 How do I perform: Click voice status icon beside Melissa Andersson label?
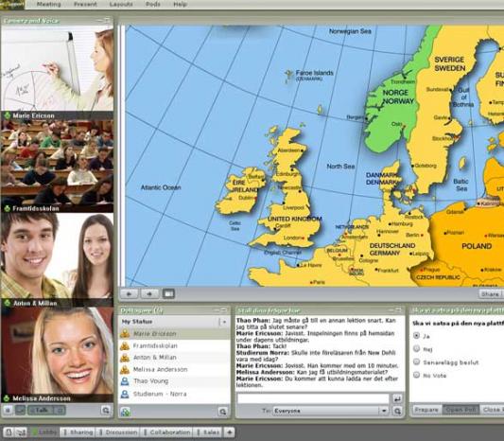click(x=7, y=398)
